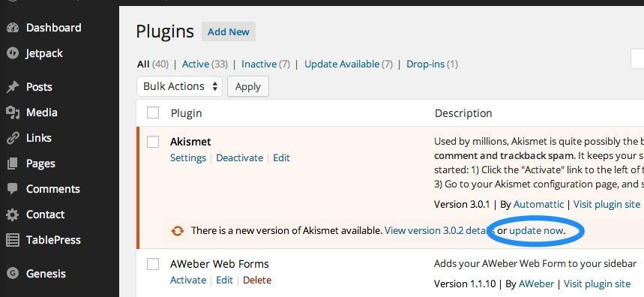Open Media in the sidebar

(x=41, y=112)
